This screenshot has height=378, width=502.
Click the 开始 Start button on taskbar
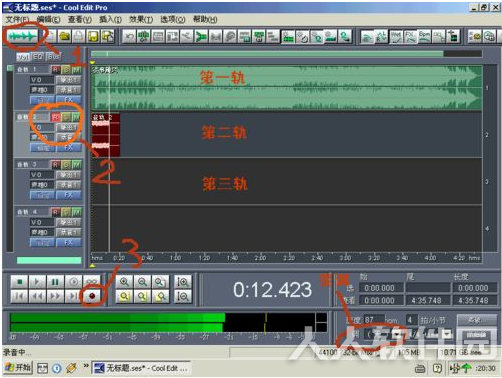click(x=18, y=368)
